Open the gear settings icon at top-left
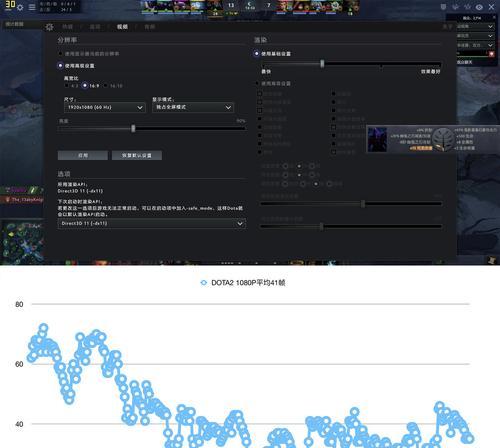Image resolution: width=500 pixels, height=448 pixels. click(20, 7)
